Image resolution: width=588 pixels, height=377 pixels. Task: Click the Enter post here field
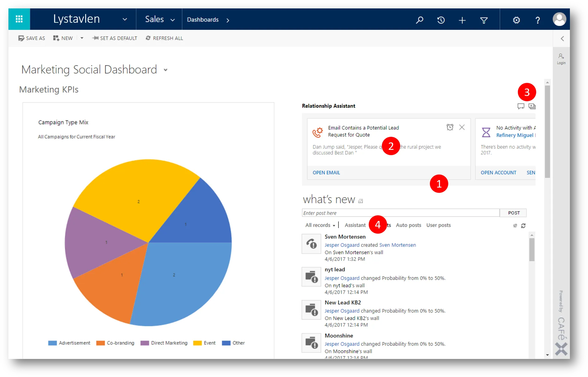(x=401, y=213)
